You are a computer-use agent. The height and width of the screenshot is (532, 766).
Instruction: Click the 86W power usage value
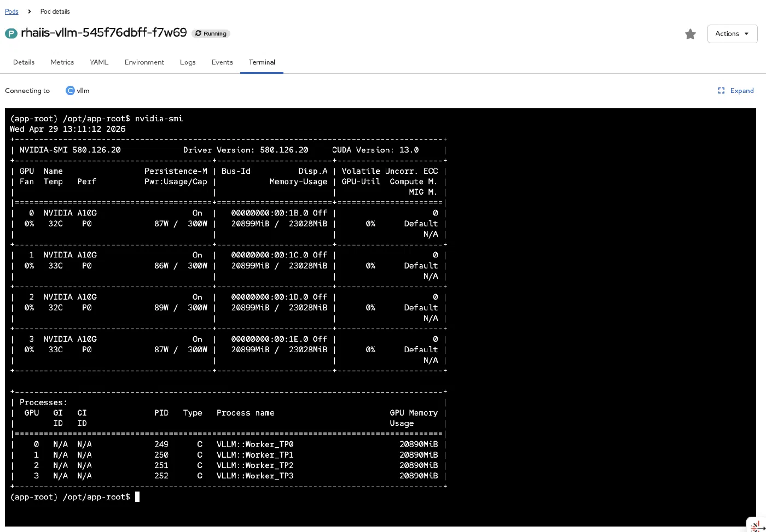tap(161, 266)
